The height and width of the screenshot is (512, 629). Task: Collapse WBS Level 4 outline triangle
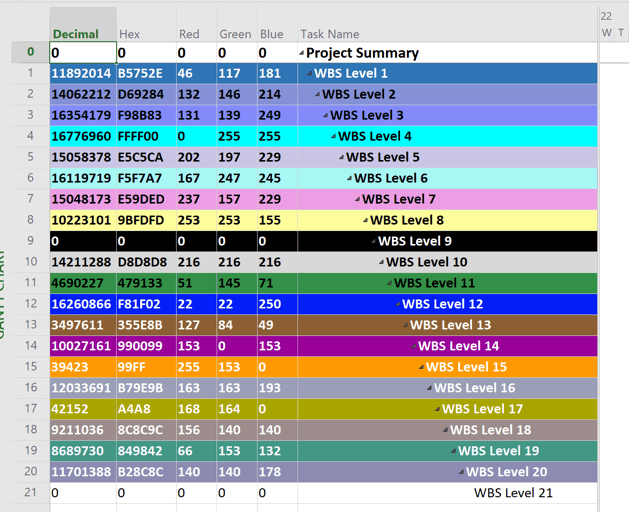point(334,137)
